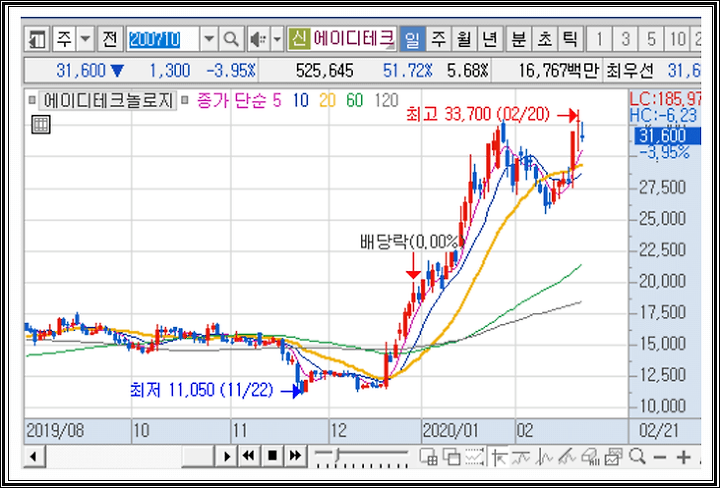This screenshot has width=720, height=488.
Task: Click the stock code field 200710
Action: pyautogui.click(x=163, y=40)
